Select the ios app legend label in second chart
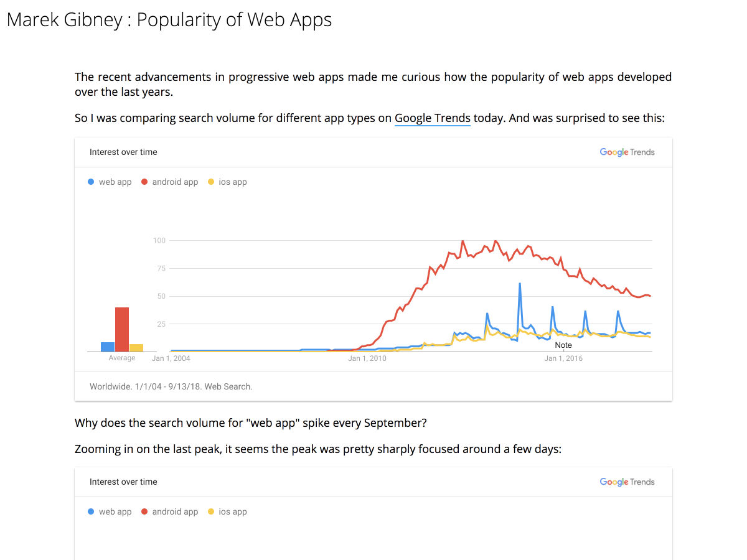747x560 pixels. click(233, 511)
